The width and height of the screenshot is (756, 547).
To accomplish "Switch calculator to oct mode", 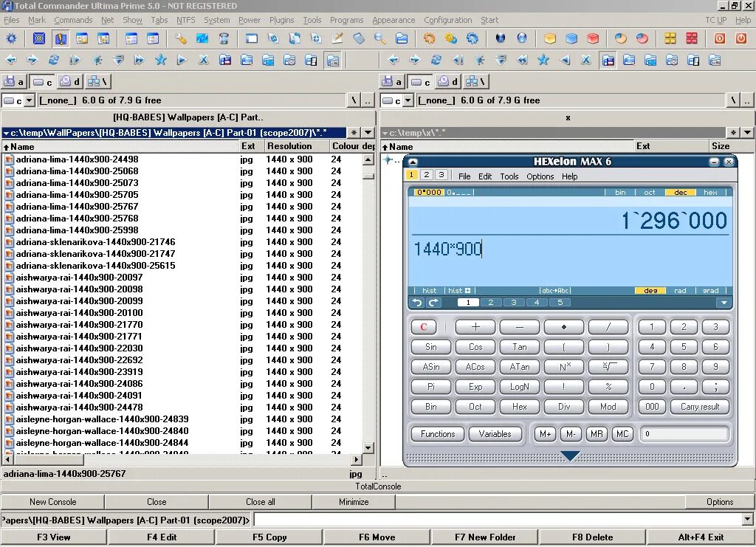I will (x=650, y=192).
